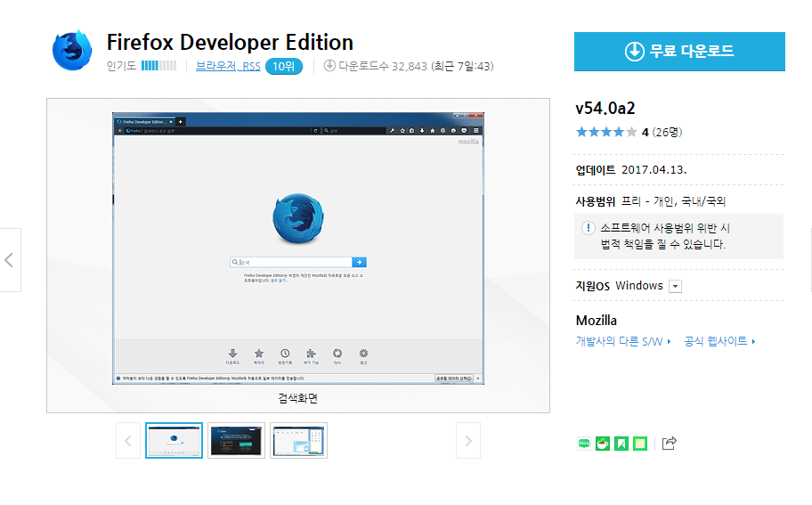Screen dimensions: 812x505
Task: Click the star rating display
Action: pyautogui.click(x=606, y=132)
